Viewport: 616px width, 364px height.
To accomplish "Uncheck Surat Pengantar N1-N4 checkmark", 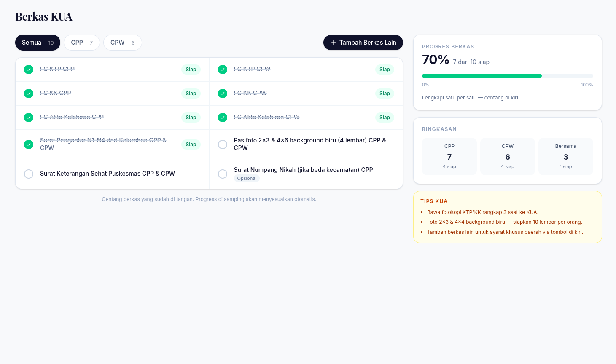I will coord(29,145).
